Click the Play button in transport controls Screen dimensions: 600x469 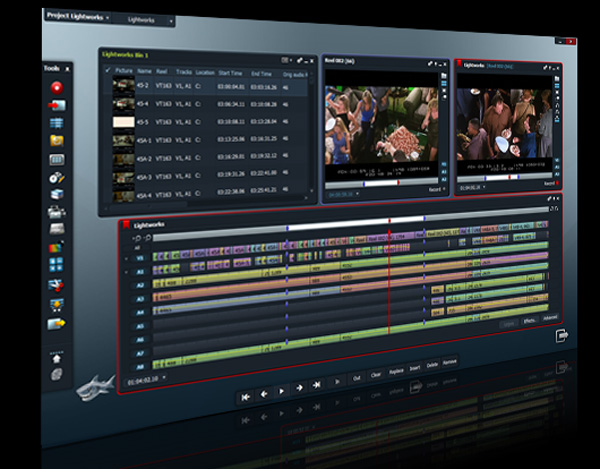click(281, 391)
